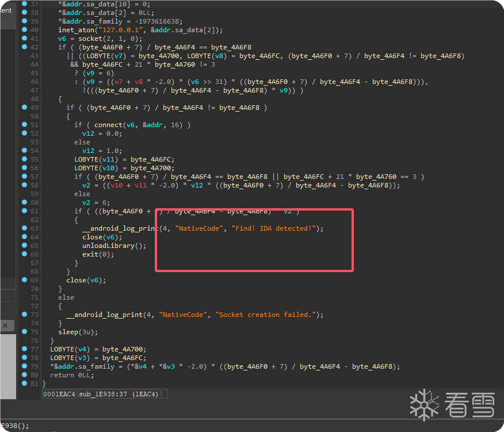Image resolution: width=504 pixels, height=432 pixels.
Task: Click the blue dot beside line 58
Action: 24,185
